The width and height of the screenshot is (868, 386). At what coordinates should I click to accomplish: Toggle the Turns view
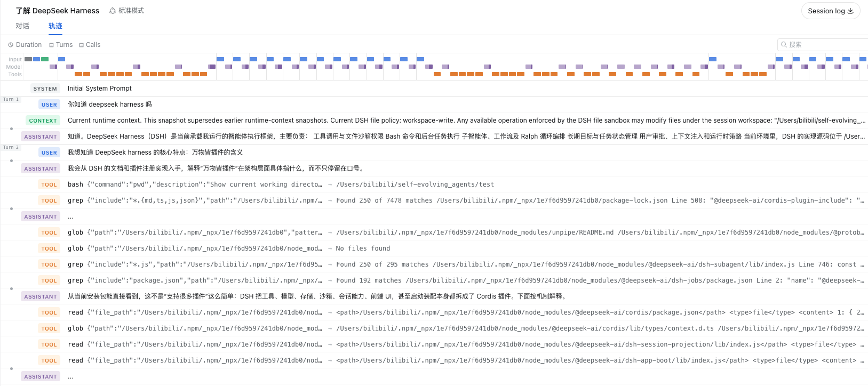[61, 45]
